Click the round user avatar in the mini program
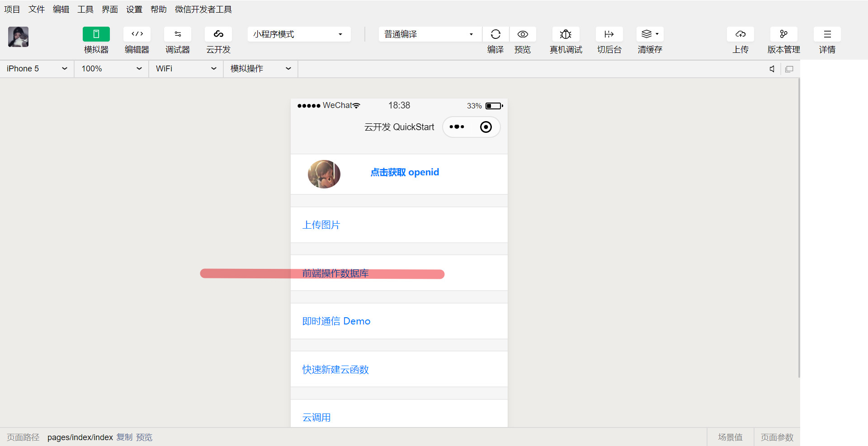This screenshot has width=868, height=446. (x=324, y=174)
